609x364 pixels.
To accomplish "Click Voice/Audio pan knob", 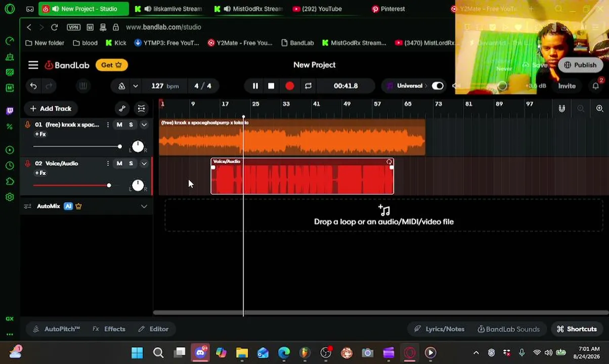I will 138,186.
